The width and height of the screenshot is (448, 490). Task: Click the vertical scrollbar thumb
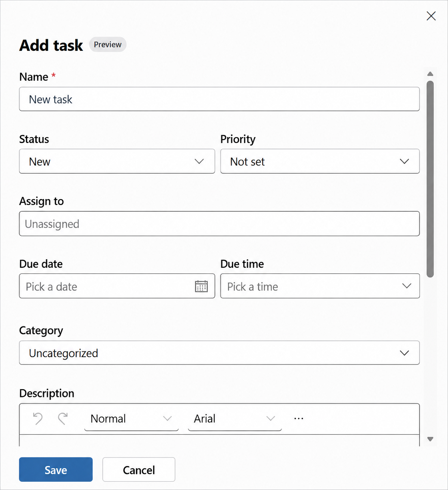(430, 179)
